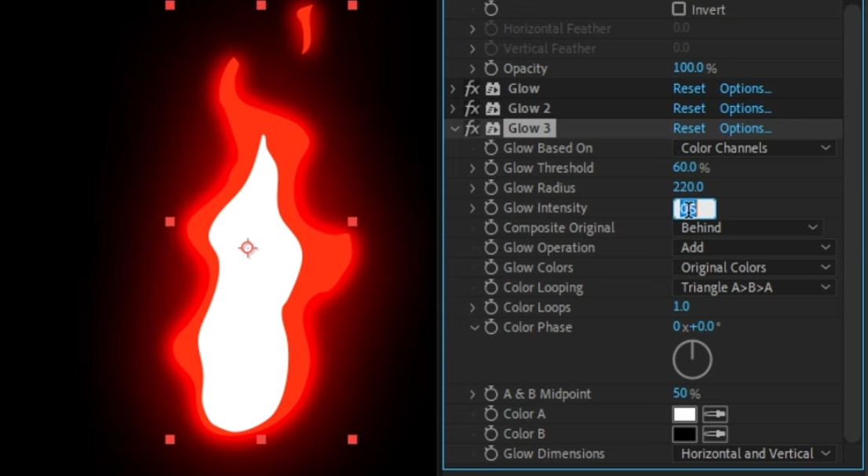Expand the Opacity property
This screenshot has height=476, width=868.
pos(472,68)
